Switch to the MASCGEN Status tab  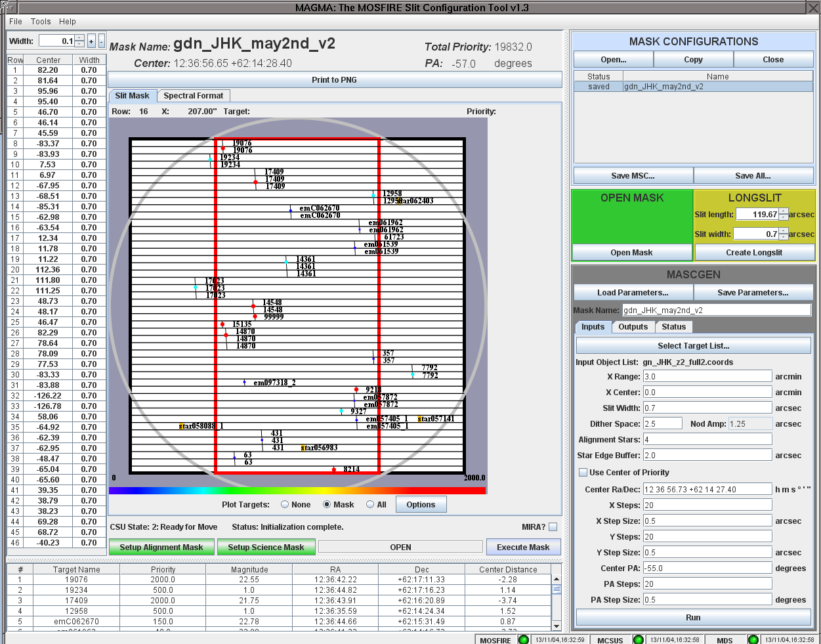(673, 327)
